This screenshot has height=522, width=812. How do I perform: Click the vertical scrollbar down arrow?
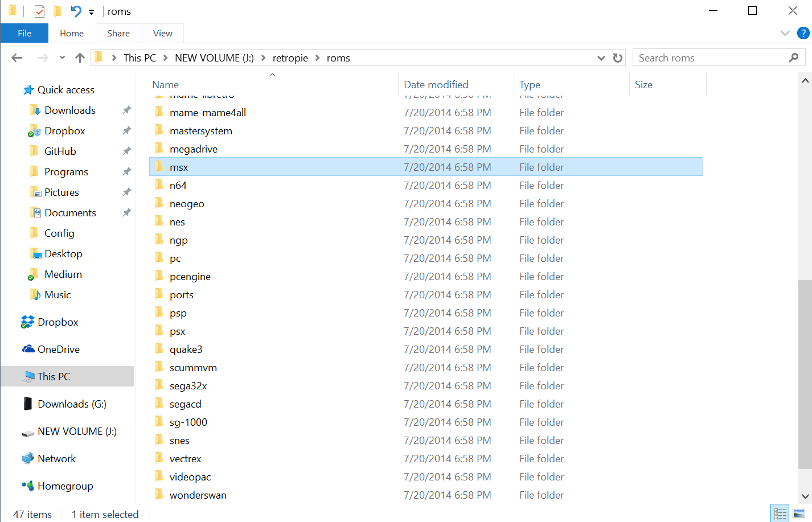(x=805, y=496)
